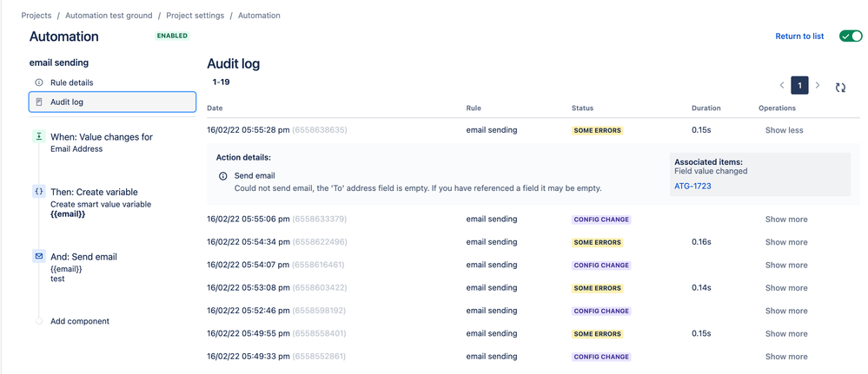Click the Operations column header
Viewport: 868px width, 374px height.
[778, 108]
